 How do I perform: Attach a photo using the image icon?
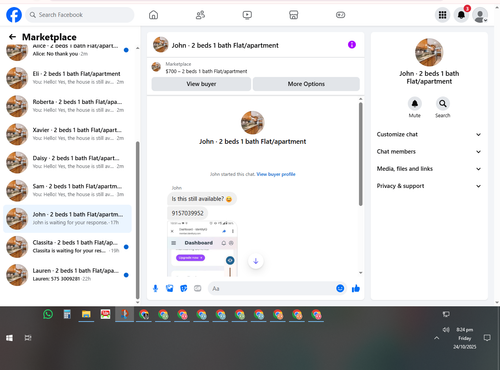(170, 288)
